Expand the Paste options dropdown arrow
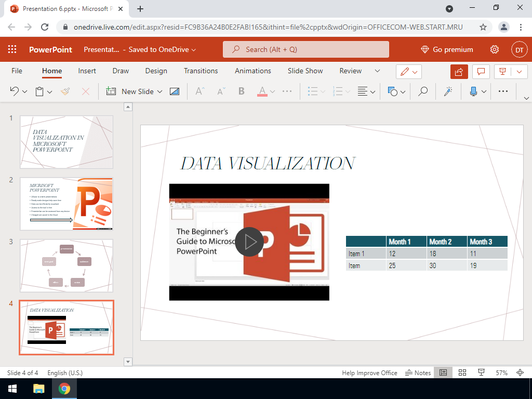 pyautogui.click(x=49, y=91)
